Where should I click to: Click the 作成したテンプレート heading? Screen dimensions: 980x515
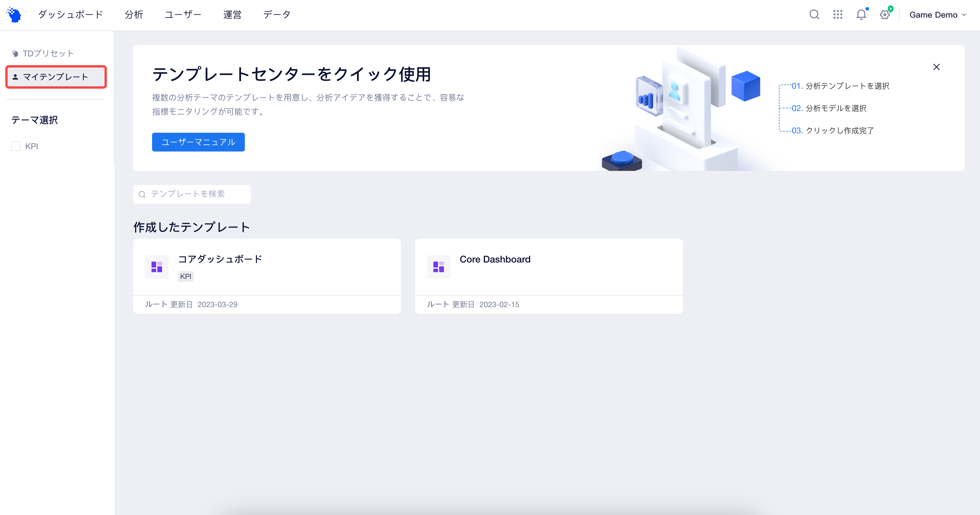191,227
